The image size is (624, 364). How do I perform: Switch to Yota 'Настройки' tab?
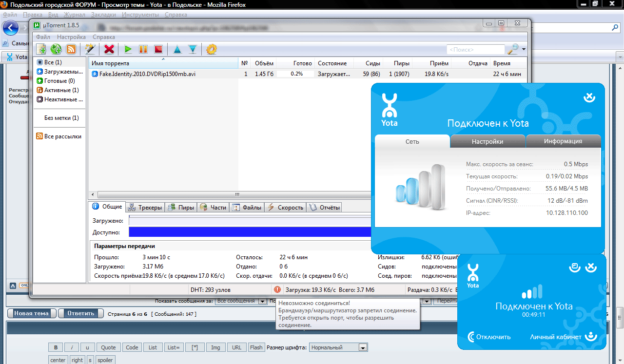(x=487, y=141)
